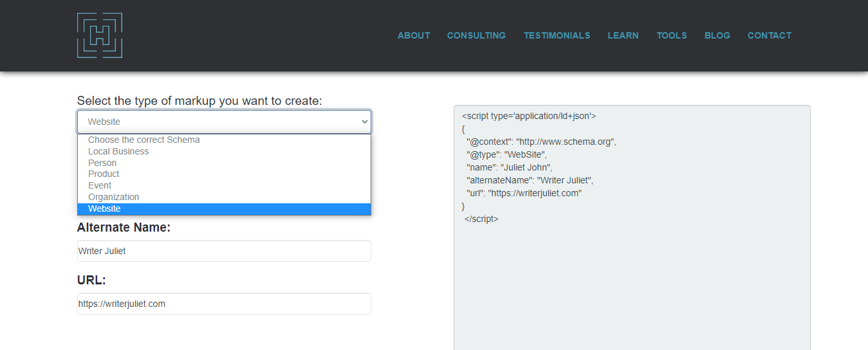
Task: Click the generated JSON-LD code box
Action: pos(632,228)
